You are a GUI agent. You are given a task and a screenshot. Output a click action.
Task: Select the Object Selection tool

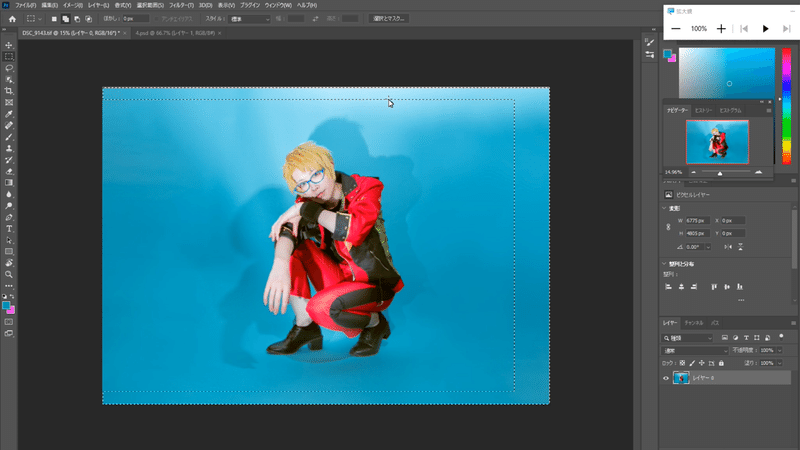pos(9,80)
